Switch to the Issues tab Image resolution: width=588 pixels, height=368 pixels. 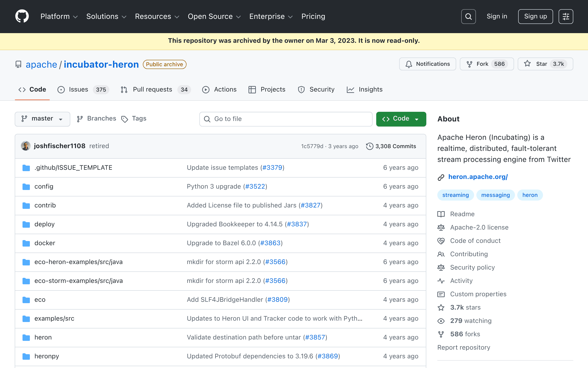(83, 89)
